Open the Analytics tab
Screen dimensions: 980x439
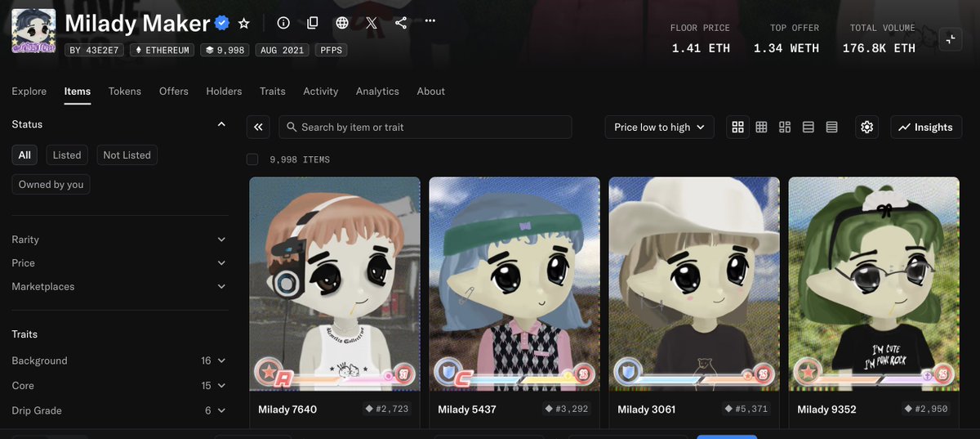coord(377,91)
